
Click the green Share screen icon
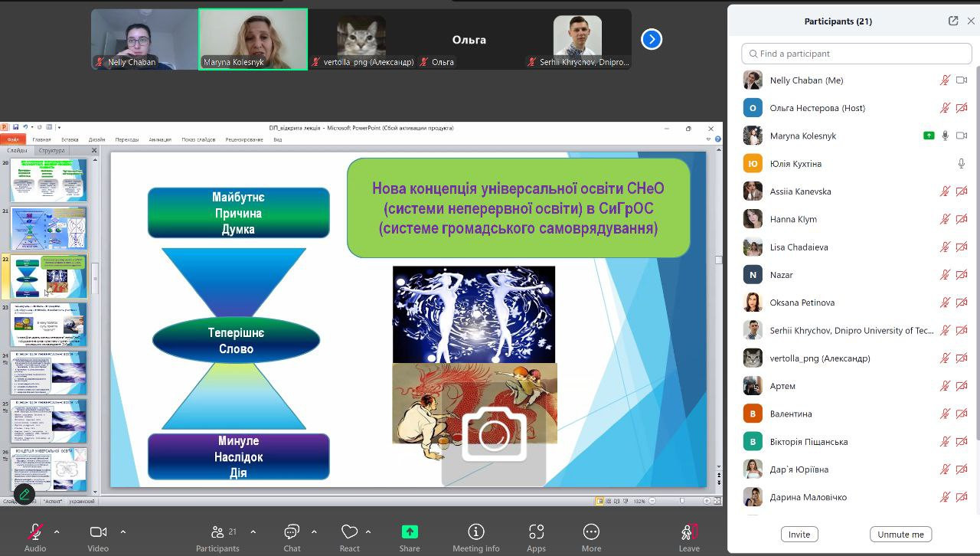410,532
